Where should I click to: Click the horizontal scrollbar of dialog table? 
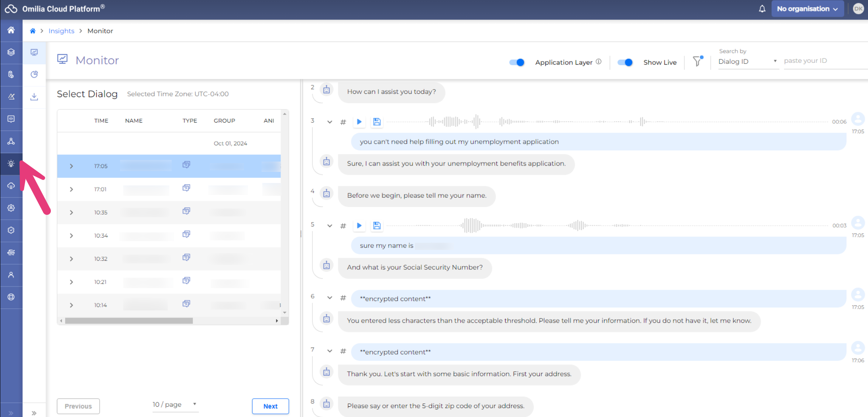129,321
